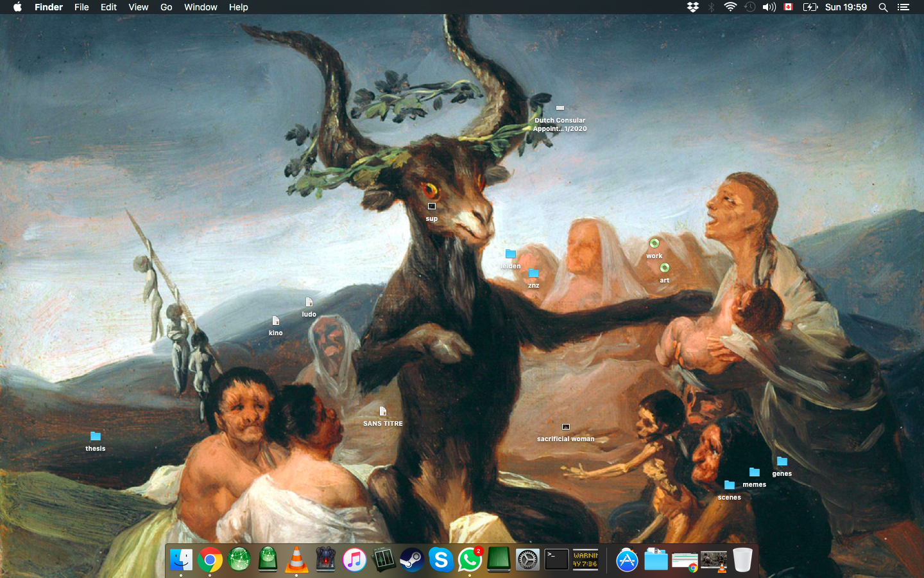This screenshot has width=924, height=578.
Task: Launch Terminal from the Dock
Action: point(556,559)
